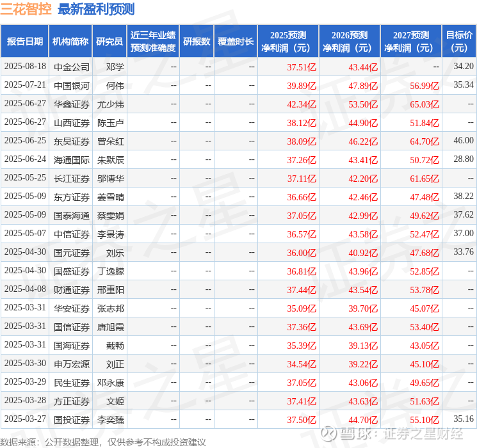Click institution 国盛证券
Screen dimensions: 477x448
point(72,271)
